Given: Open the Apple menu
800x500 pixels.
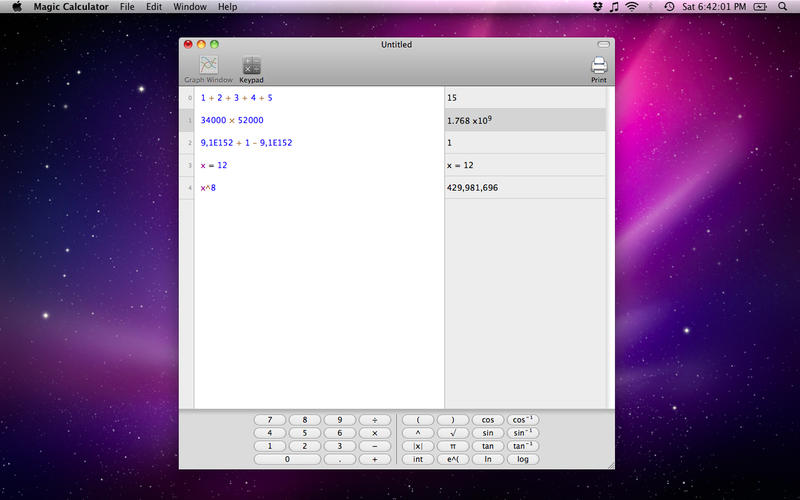Looking at the screenshot, I should point(17,7).
